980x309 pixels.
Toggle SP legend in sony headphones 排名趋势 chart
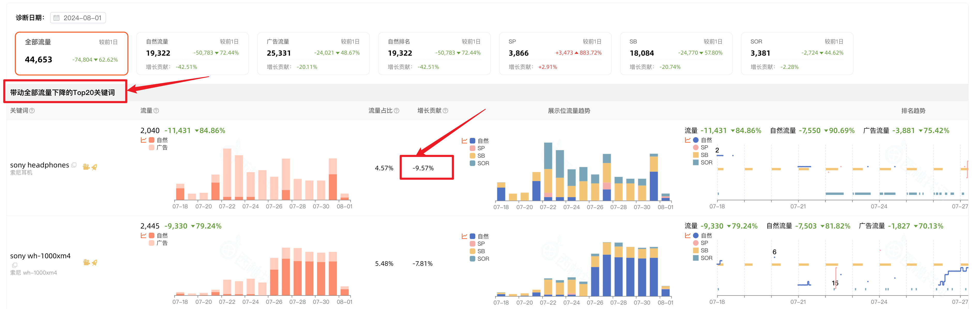[701, 148]
